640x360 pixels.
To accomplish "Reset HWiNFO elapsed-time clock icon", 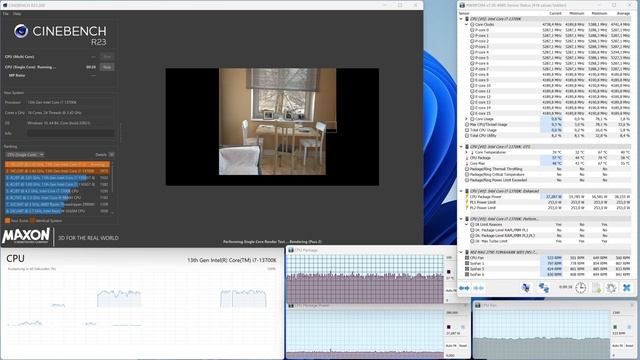I will 580,288.
